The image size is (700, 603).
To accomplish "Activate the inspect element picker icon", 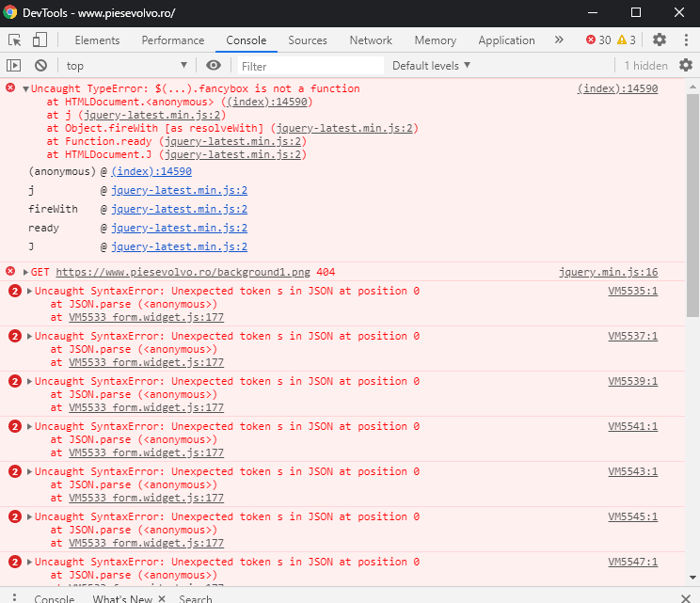I will tap(15, 40).
